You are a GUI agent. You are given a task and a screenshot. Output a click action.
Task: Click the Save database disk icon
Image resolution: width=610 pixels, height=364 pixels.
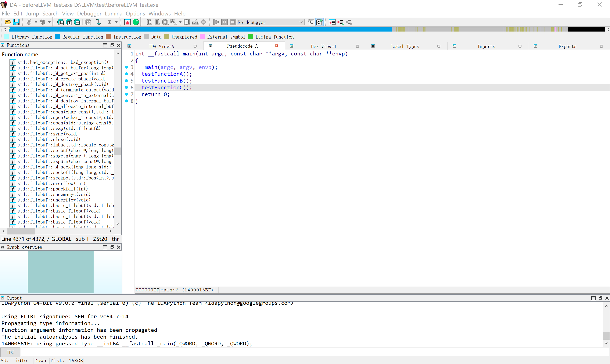click(x=16, y=22)
